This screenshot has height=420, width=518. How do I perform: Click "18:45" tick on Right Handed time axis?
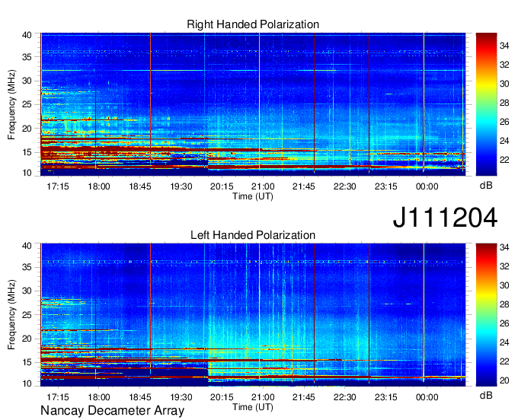(140, 186)
